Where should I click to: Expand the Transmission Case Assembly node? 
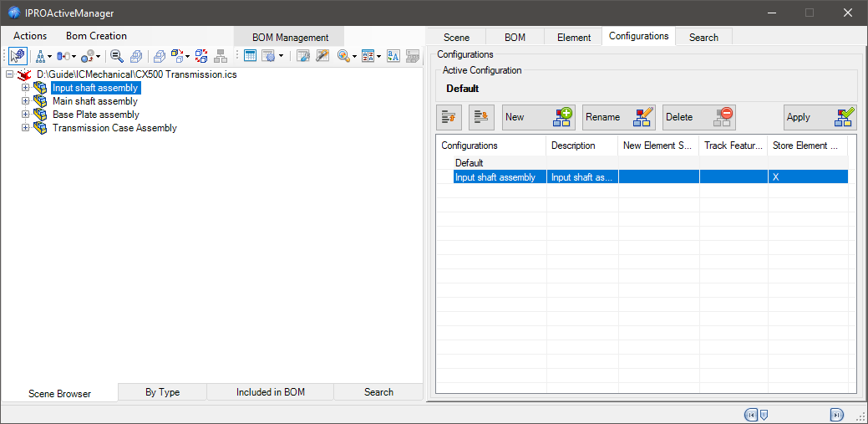tap(25, 128)
